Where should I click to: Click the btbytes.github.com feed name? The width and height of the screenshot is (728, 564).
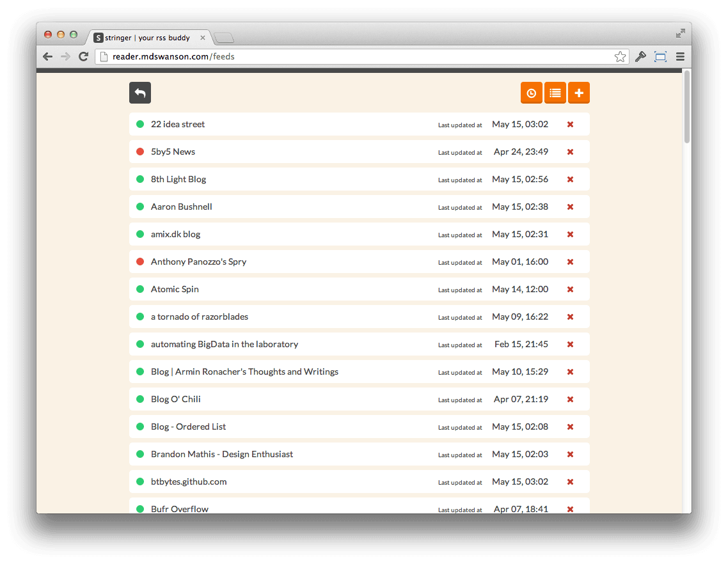(x=189, y=482)
